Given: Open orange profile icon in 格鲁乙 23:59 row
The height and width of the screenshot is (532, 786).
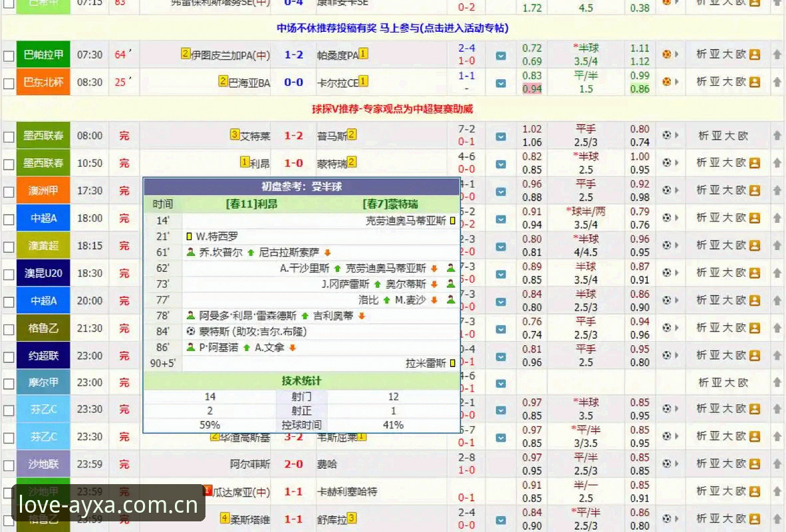Looking at the screenshot, I should (x=755, y=519).
